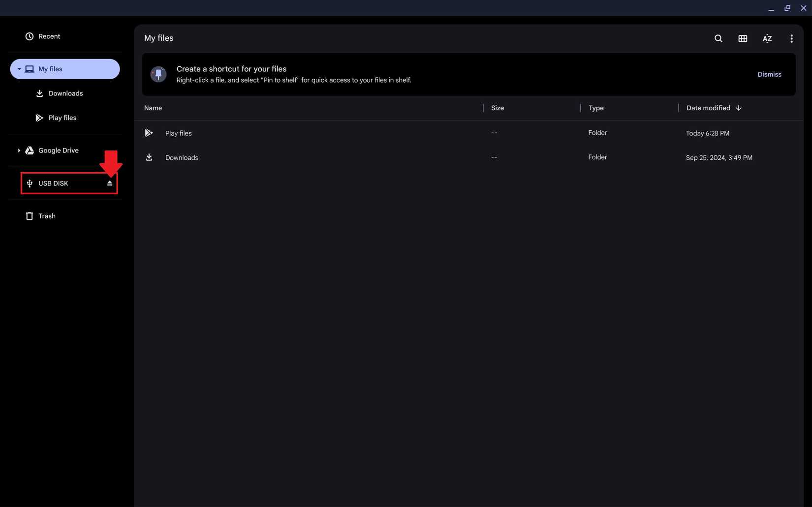Expand the Google Drive tree
The width and height of the screenshot is (812, 507).
pyautogui.click(x=19, y=150)
